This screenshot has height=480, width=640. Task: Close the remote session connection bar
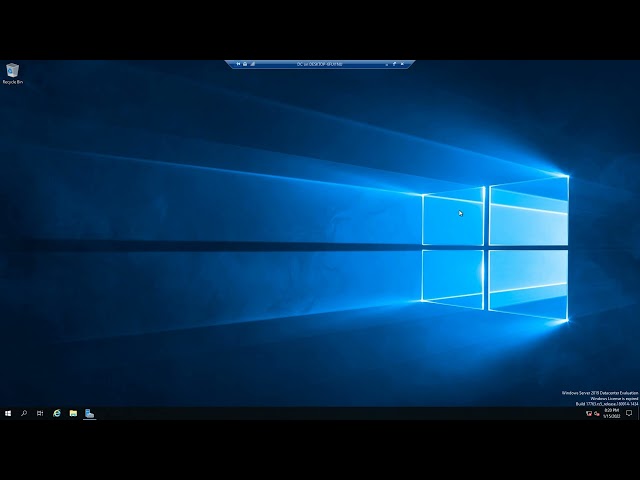point(402,64)
